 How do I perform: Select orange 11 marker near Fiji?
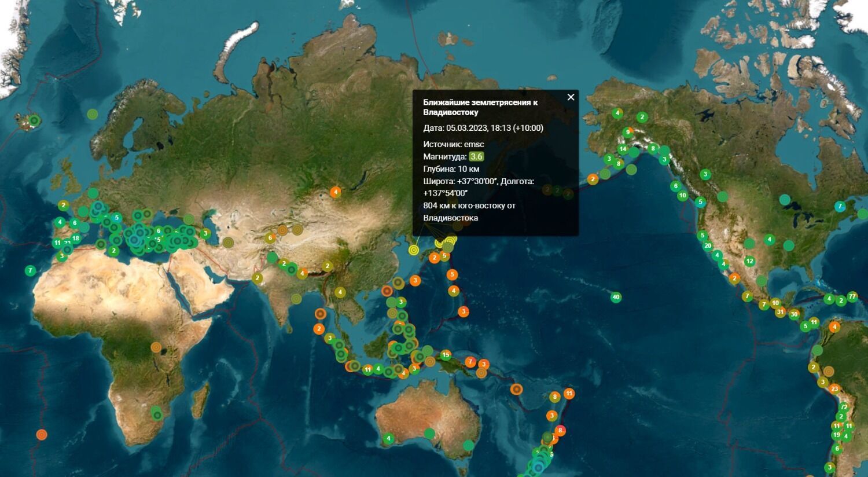pos(569,394)
